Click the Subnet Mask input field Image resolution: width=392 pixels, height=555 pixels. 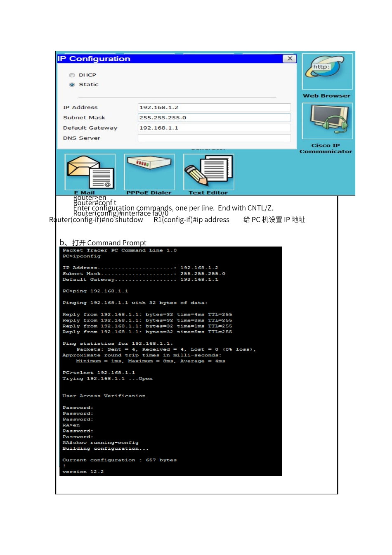click(x=214, y=118)
